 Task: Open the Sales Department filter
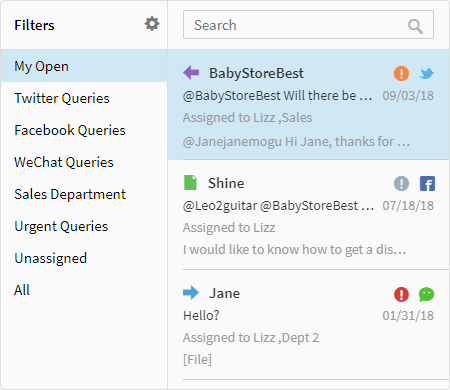[x=84, y=194]
